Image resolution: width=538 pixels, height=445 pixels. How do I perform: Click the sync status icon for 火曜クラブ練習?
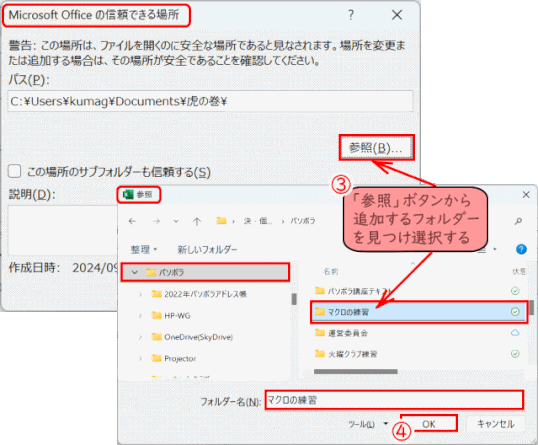[x=515, y=354]
